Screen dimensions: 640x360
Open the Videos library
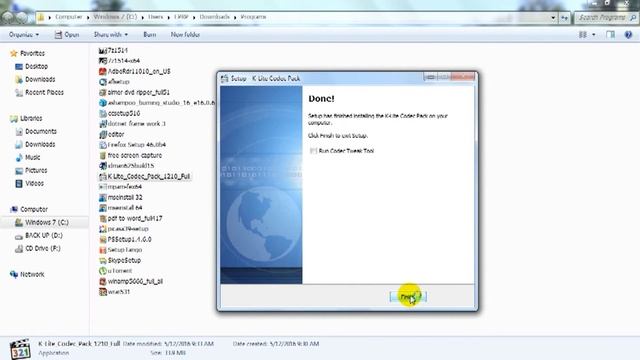coord(34,184)
